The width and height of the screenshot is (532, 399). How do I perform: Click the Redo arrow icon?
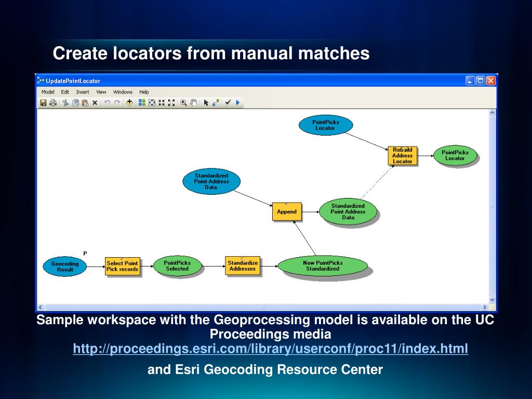point(117,102)
